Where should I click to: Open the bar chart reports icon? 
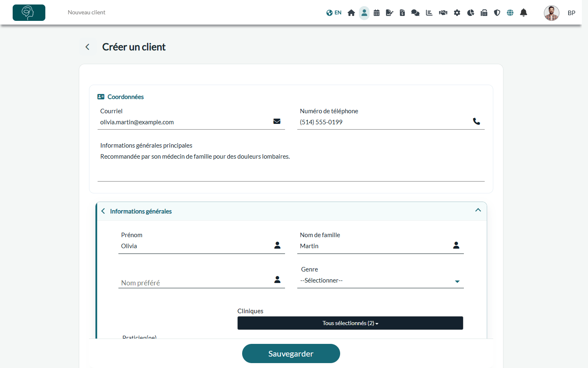coord(429,13)
